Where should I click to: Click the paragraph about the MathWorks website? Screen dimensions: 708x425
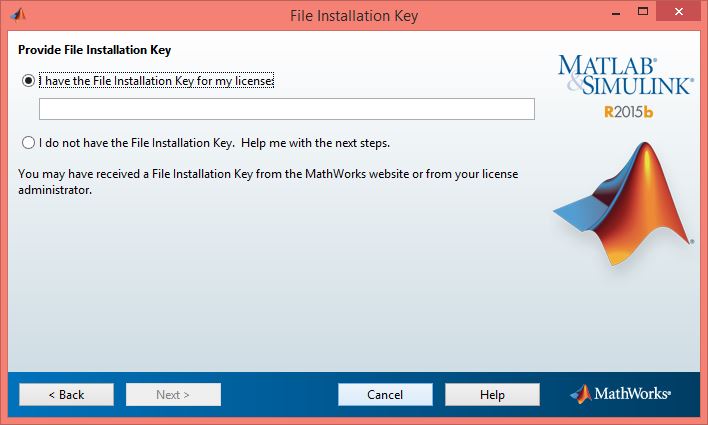click(x=268, y=181)
